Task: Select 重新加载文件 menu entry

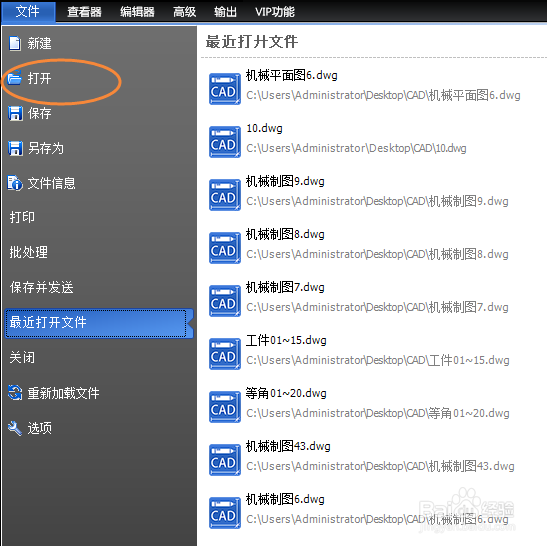Action: point(63,393)
